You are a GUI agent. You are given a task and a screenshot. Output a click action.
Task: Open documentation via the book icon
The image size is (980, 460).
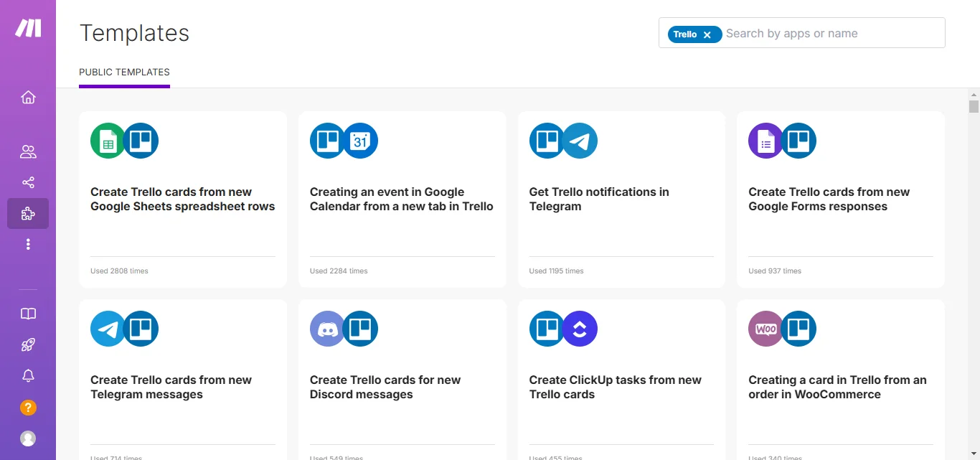coord(28,313)
